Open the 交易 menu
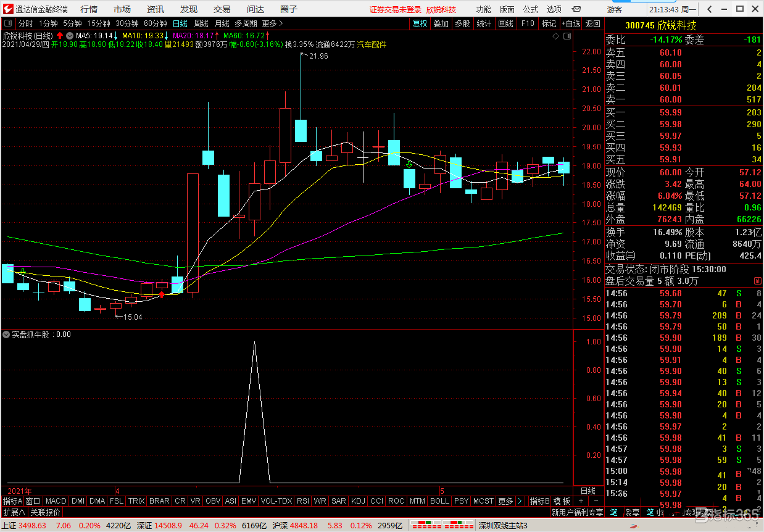 click(222, 9)
